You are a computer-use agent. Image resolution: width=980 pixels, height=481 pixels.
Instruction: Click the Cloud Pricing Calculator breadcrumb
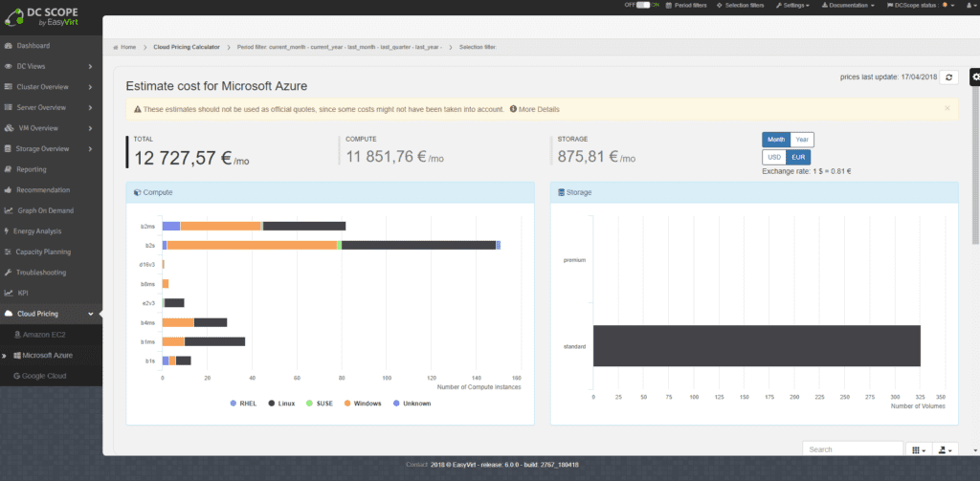187,47
